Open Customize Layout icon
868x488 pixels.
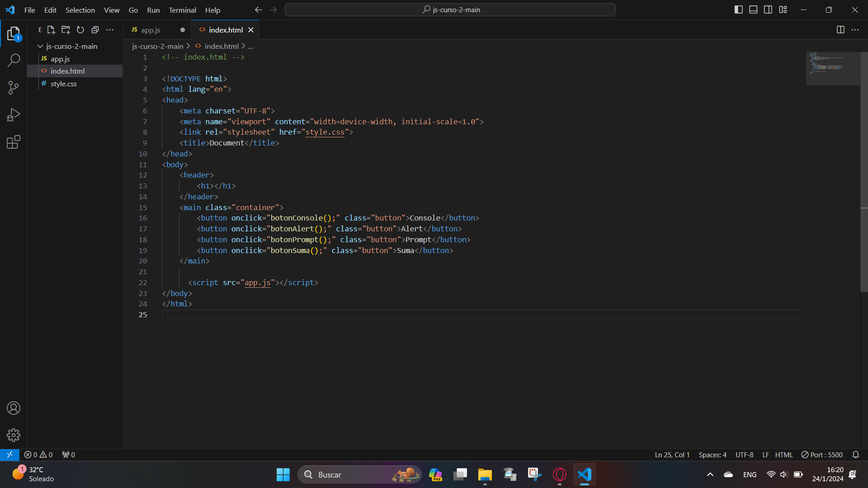click(x=783, y=9)
